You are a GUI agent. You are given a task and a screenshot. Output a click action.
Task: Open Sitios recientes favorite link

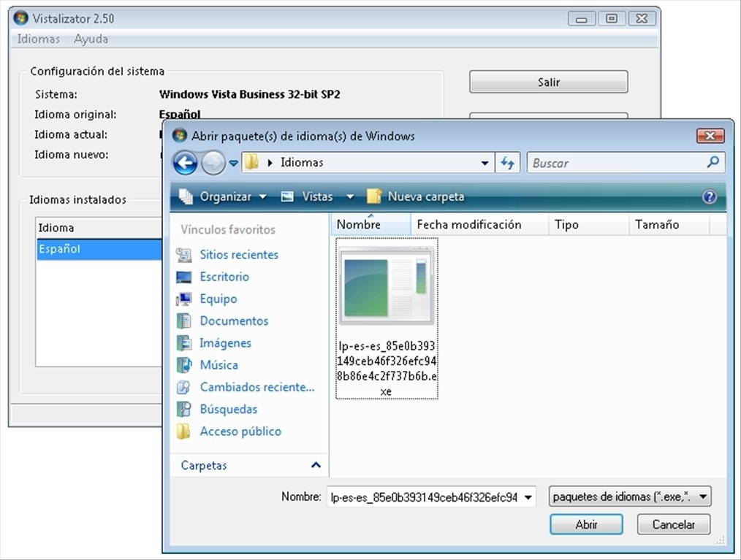point(239,255)
